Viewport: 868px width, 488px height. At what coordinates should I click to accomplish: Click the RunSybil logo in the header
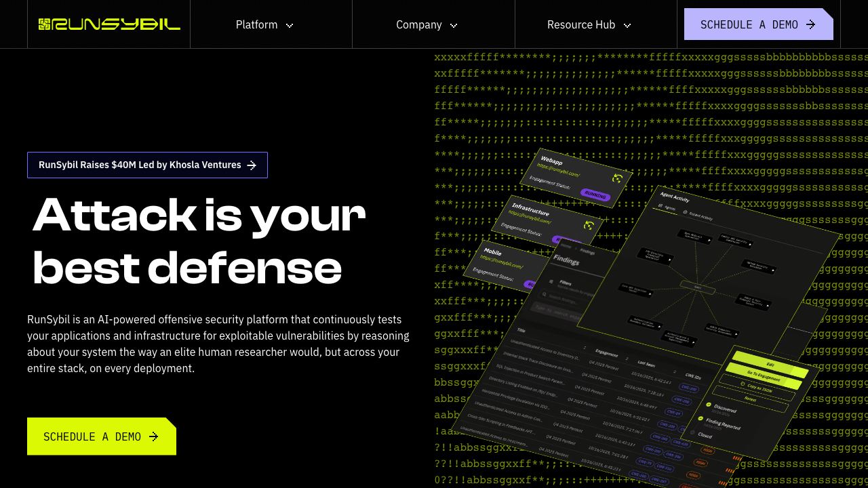[109, 24]
